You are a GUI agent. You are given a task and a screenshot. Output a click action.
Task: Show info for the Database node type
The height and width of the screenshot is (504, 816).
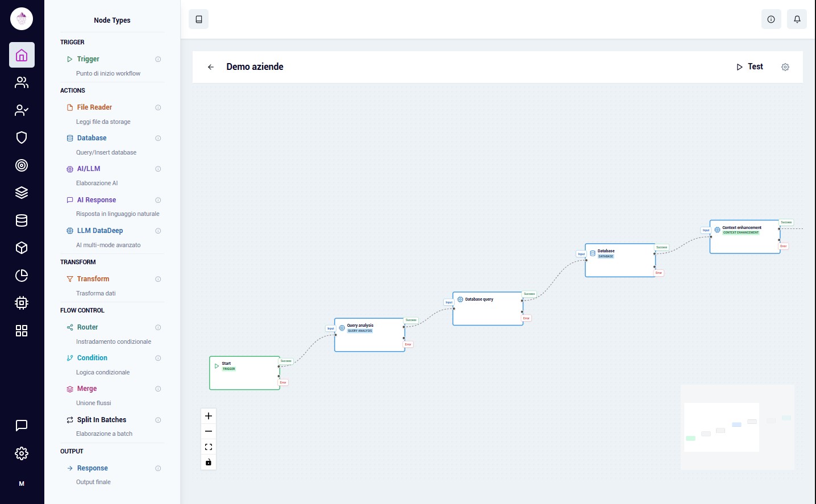click(x=158, y=138)
